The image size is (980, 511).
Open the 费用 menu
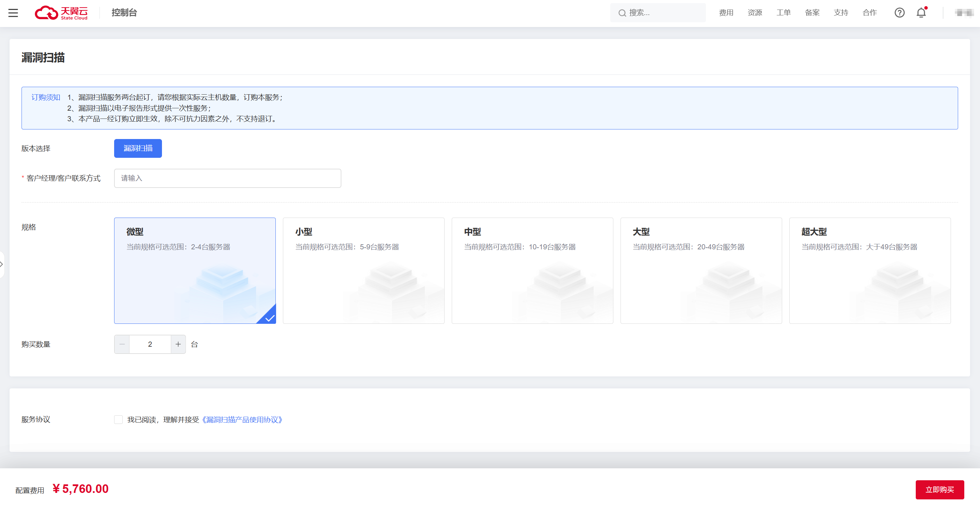[x=726, y=13]
